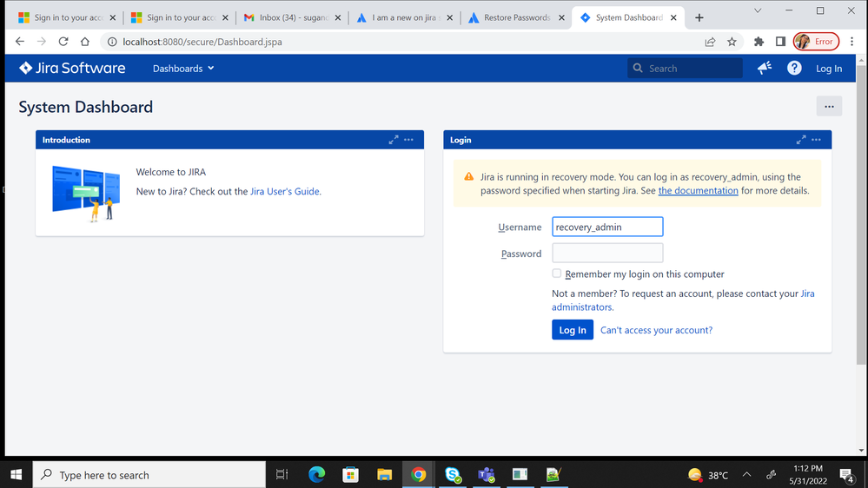Open File Explorer from the taskbar
The height and width of the screenshot is (488, 868).
(384, 474)
